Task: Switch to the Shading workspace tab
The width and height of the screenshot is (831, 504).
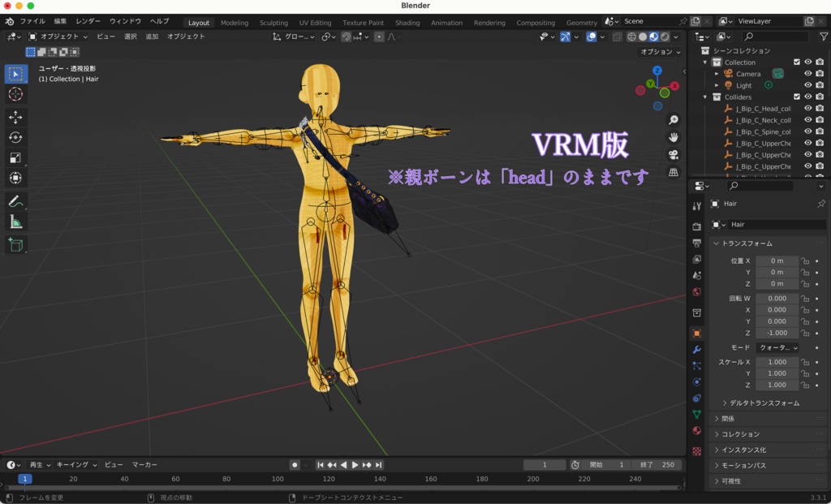Action: (x=407, y=23)
